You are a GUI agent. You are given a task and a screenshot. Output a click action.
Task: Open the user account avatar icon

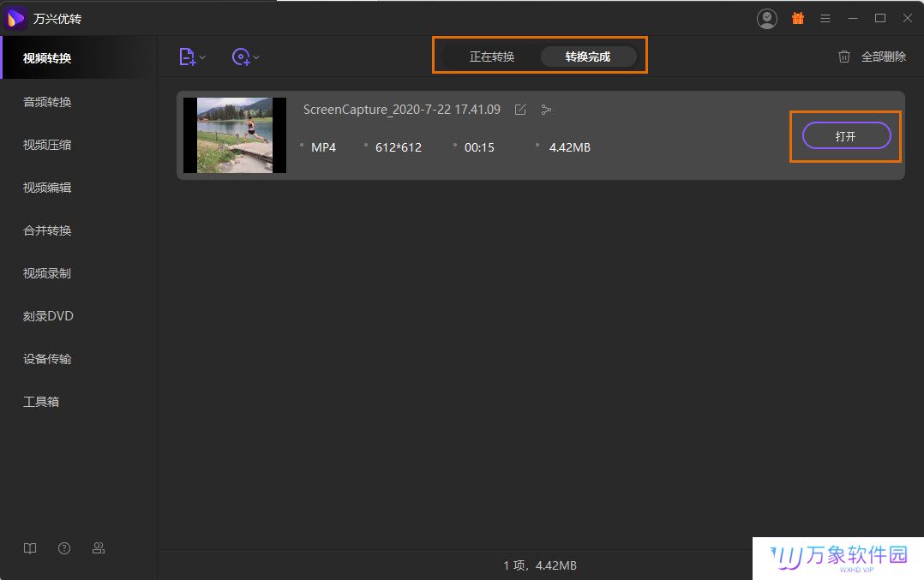pos(766,19)
